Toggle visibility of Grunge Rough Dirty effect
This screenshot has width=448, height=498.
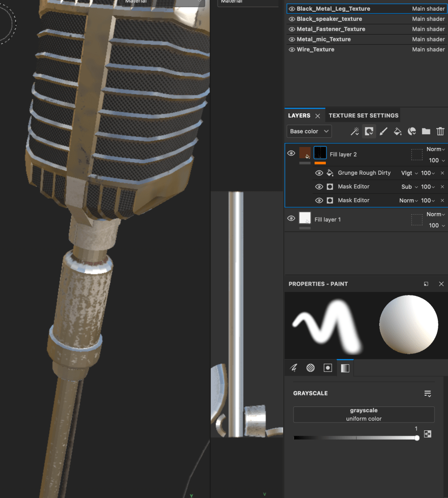coord(319,173)
